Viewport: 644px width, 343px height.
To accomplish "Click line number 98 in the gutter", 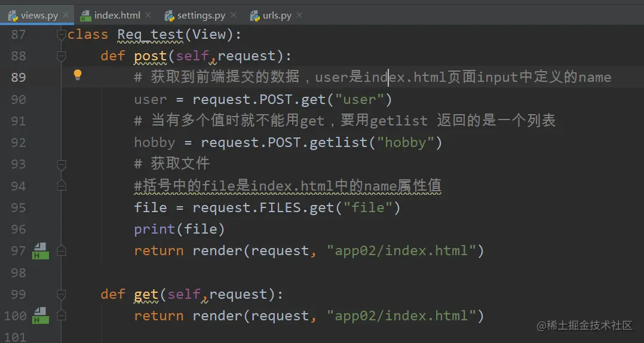I will [x=19, y=272].
